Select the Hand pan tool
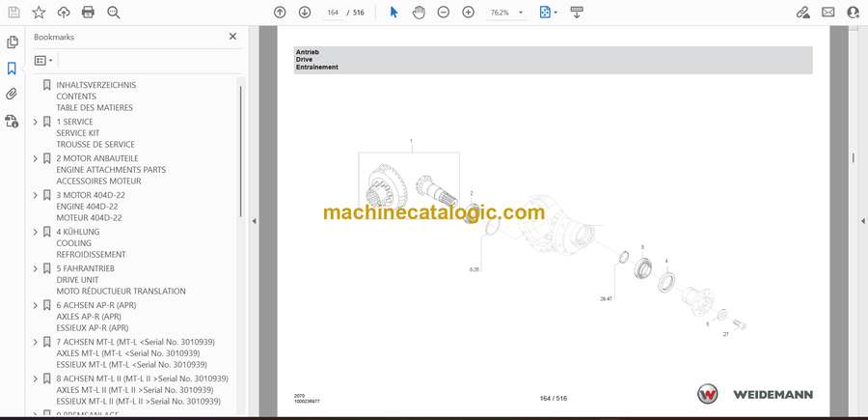 pyautogui.click(x=419, y=13)
